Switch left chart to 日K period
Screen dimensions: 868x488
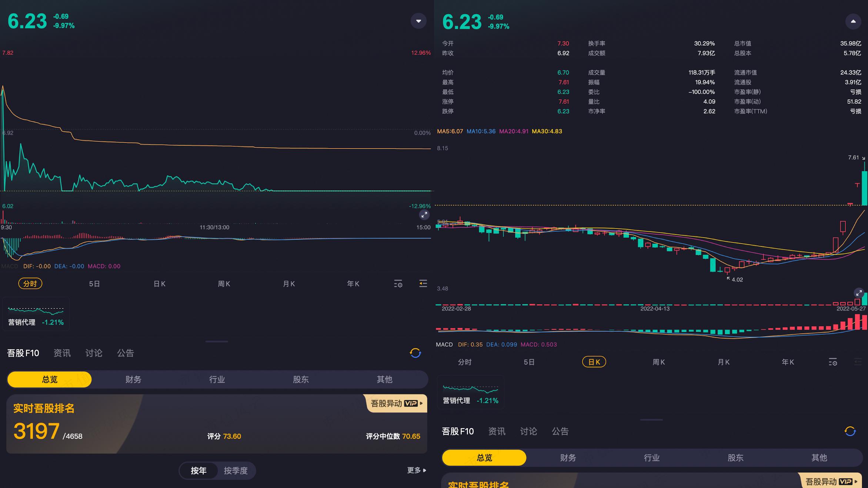[x=159, y=284]
